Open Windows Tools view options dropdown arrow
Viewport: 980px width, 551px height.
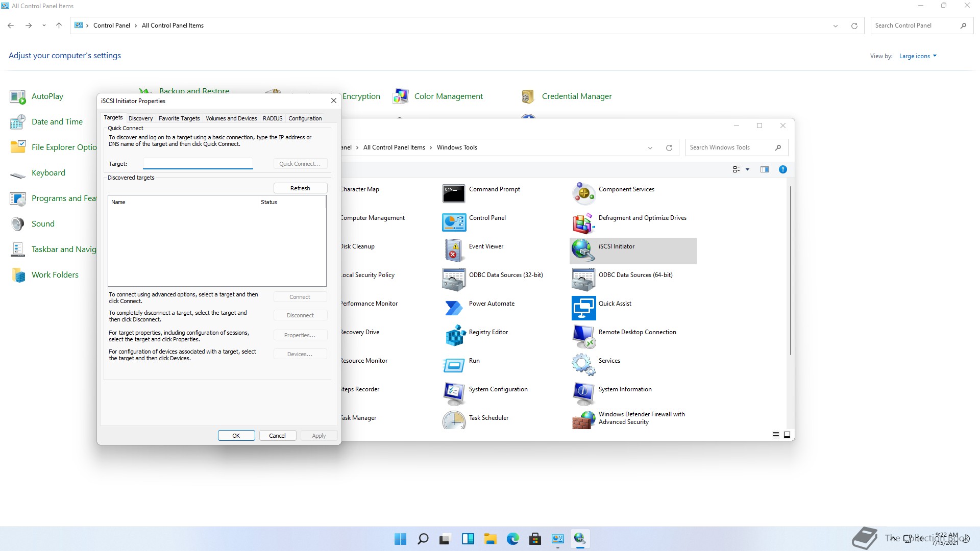click(x=747, y=169)
